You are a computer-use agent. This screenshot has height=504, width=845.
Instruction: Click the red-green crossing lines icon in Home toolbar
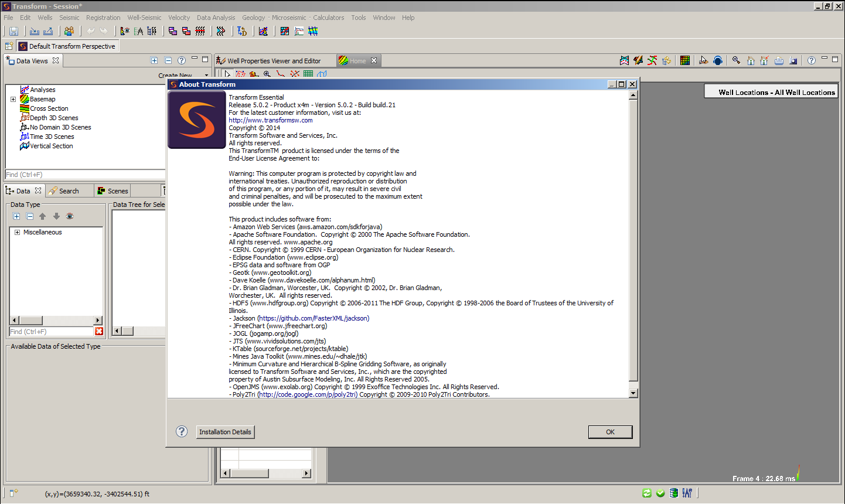(652, 60)
